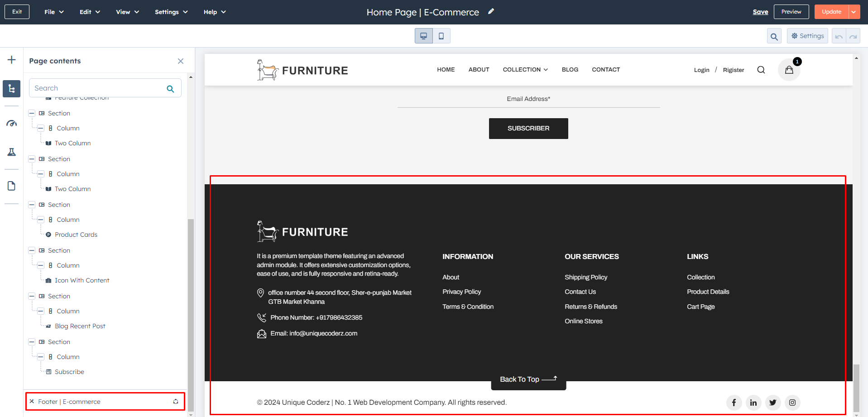Collapse the Column above Blog Recent Post
Viewport: 868px width, 417px height.
(40, 311)
